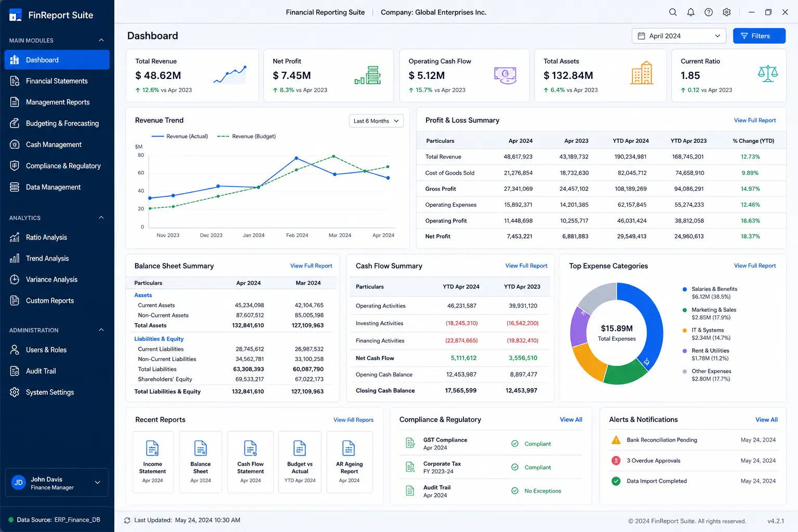Viewport: 798px width, 532px height.
Task: Click the IT & Systems orange legend dot
Action: [685, 330]
